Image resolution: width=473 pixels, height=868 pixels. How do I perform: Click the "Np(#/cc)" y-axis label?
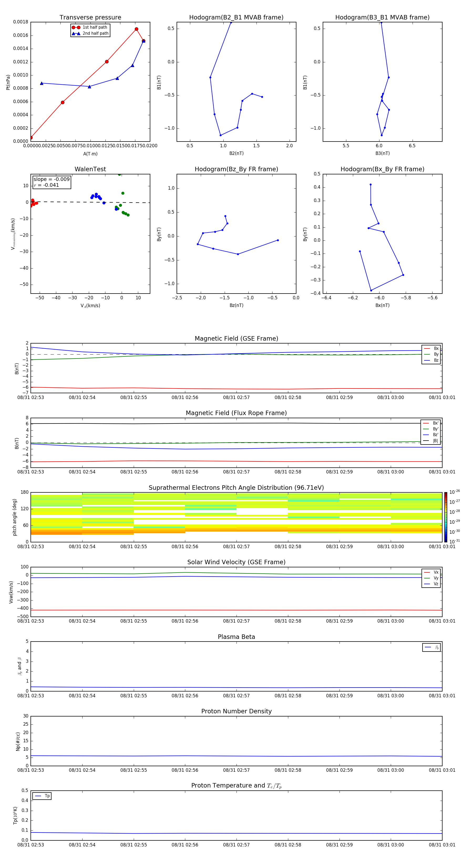coord(18,741)
